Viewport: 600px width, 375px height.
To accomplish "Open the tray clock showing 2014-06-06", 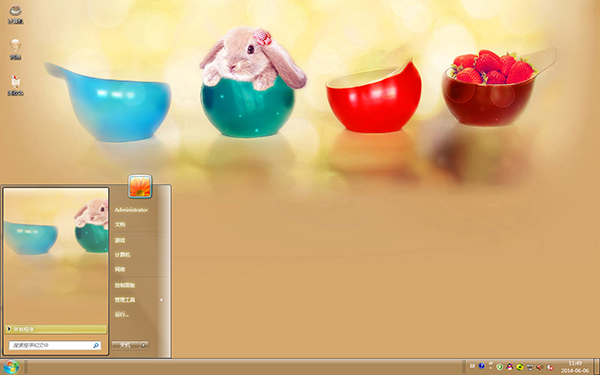I will pos(575,367).
